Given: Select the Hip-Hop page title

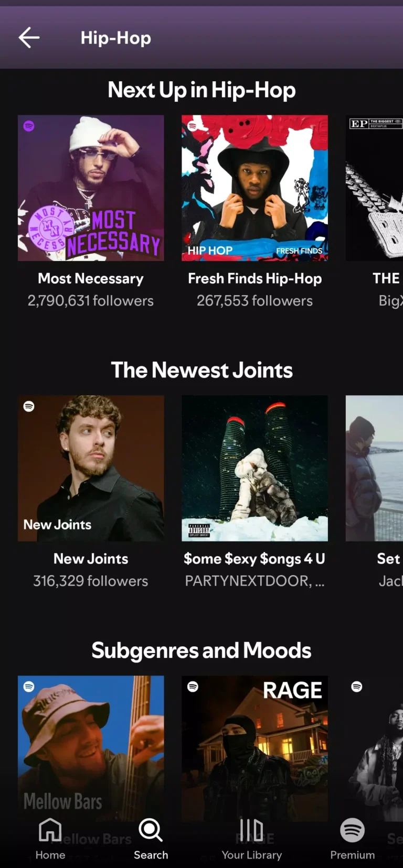Looking at the screenshot, I should pyautogui.click(x=115, y=37).
